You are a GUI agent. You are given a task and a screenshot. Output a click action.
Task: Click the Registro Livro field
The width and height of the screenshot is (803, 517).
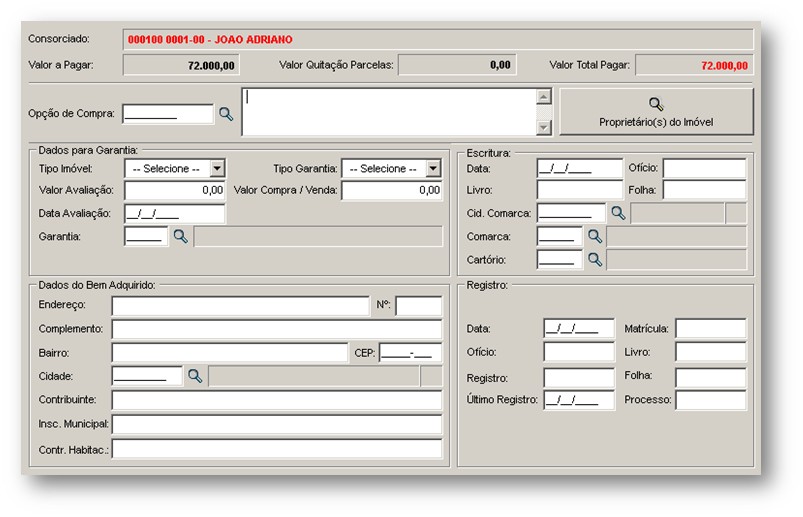(711, 352)
